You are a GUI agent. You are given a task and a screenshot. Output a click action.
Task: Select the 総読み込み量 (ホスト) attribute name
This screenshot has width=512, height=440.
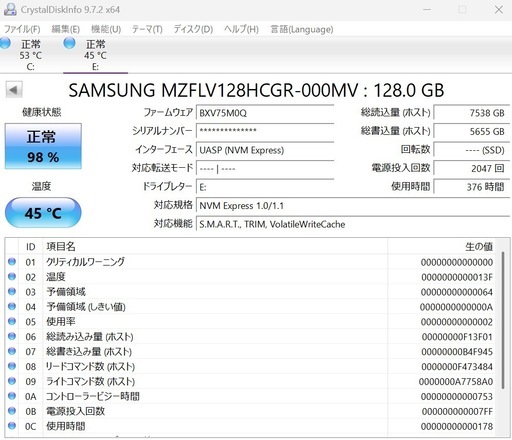pos(90,337)
